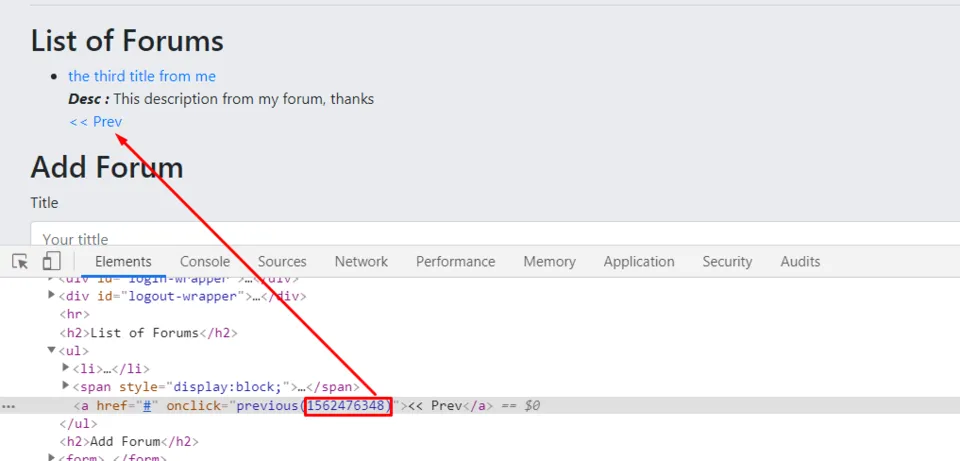The width and height of the screenshot is (960, 461).
Task: Click the 'List of Forums' page heading
Action: coord(127,40)
